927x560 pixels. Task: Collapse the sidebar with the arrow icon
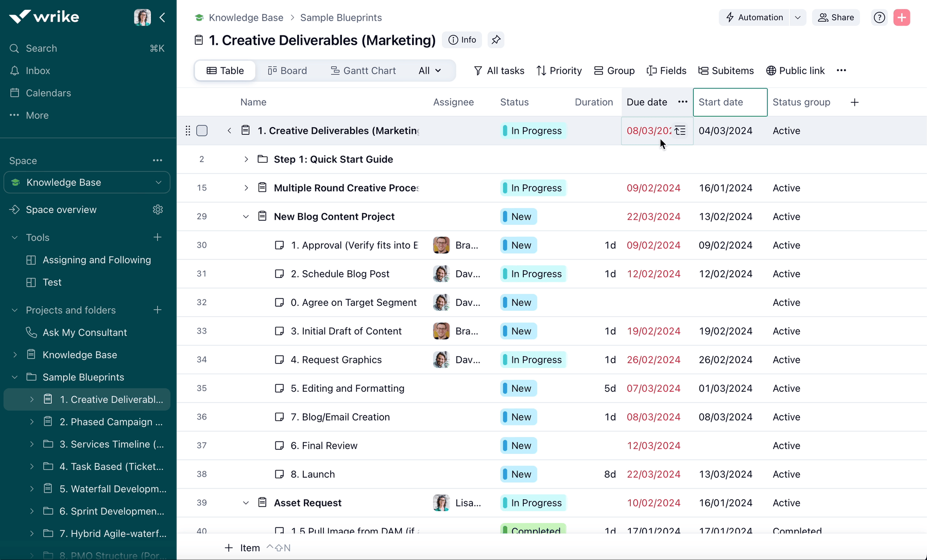click(x=162, y=17)
